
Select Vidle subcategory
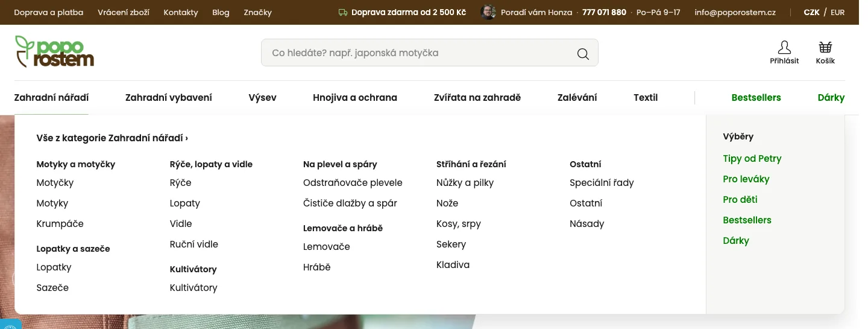[181, 223]
